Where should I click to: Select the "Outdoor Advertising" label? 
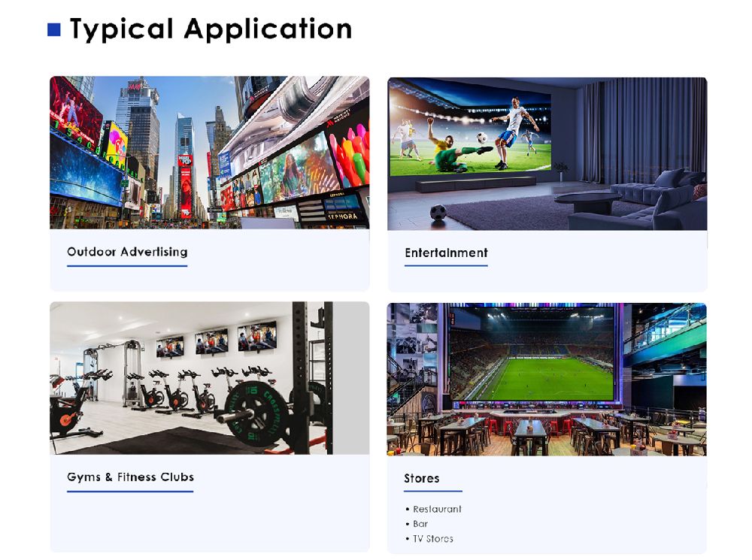point(127,252)
